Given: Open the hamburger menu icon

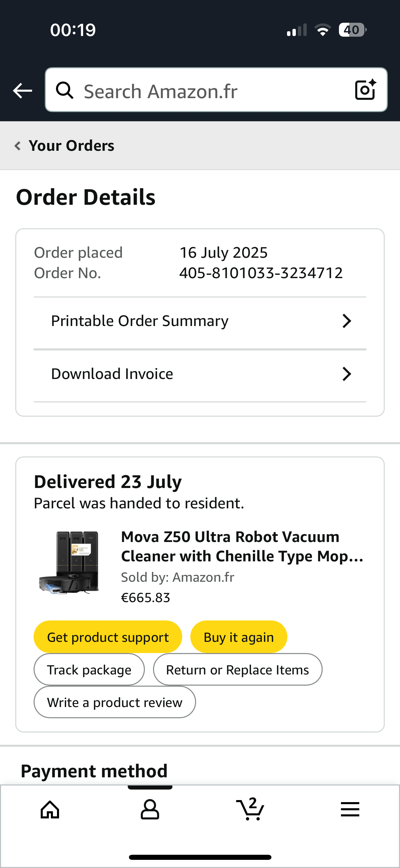Looking at the screenshot, I should click(350, 810).
